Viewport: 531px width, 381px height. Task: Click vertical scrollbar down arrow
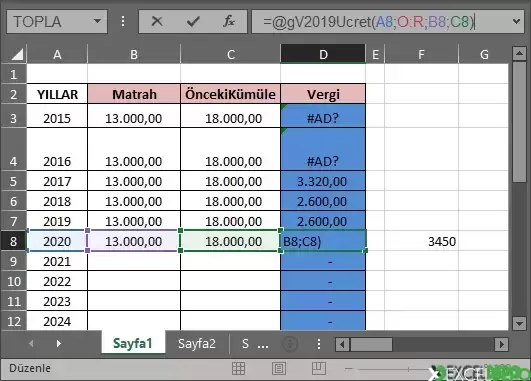point(519,323)
